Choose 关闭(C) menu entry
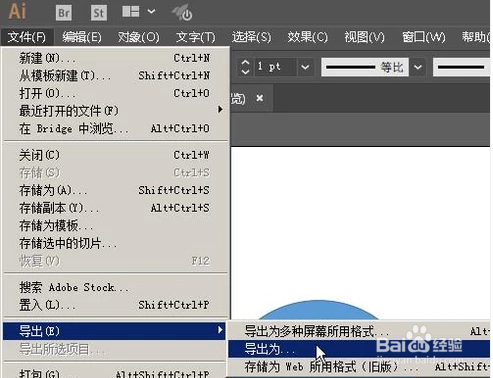The width and height of the screenshot is (493, 378). tap(115, 155)
